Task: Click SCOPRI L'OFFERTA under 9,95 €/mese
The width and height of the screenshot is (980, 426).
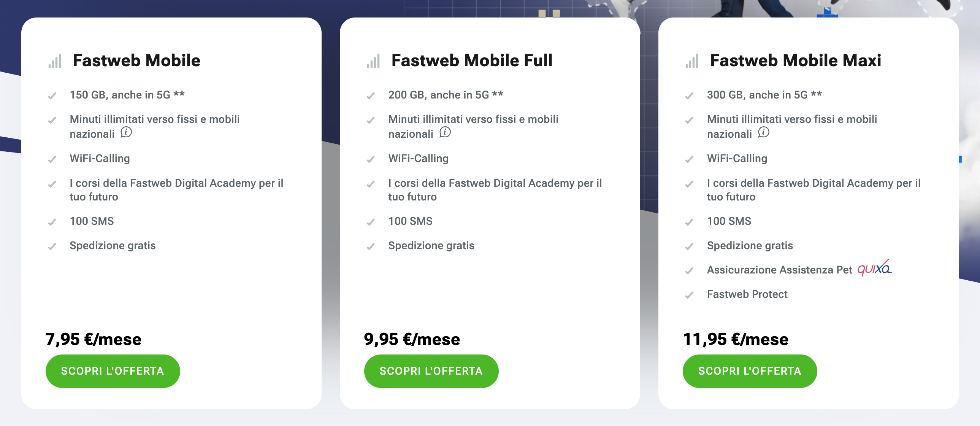Action: [431, 371]
